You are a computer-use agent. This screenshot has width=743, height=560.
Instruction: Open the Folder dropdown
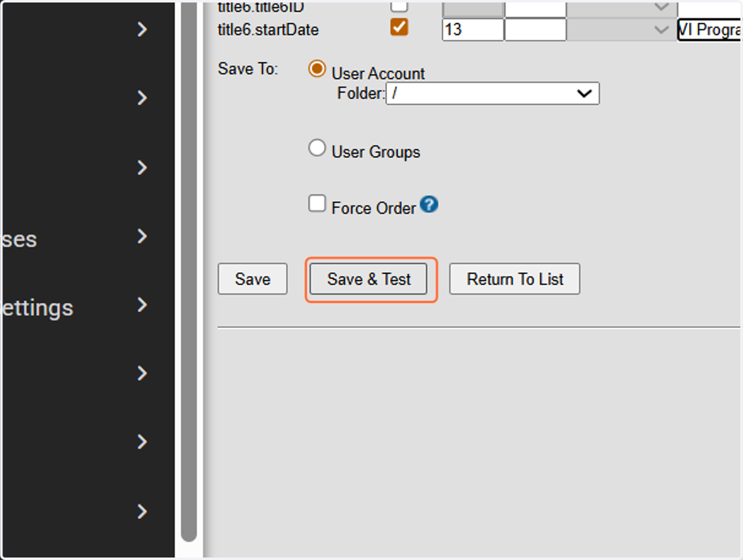(x=492, y=93)
